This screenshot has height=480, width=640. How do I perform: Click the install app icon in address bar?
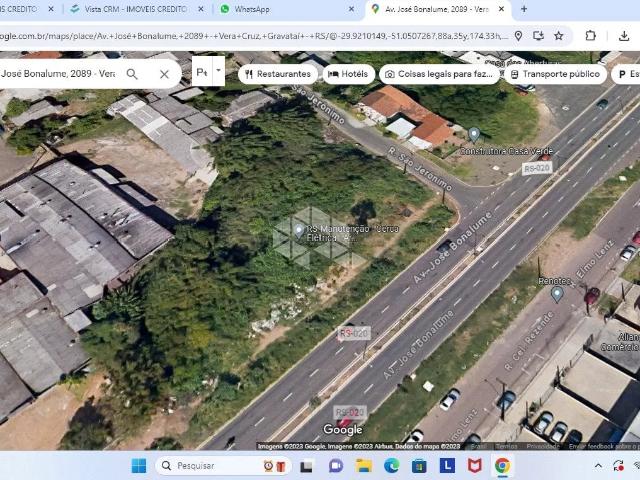[539, 36]
